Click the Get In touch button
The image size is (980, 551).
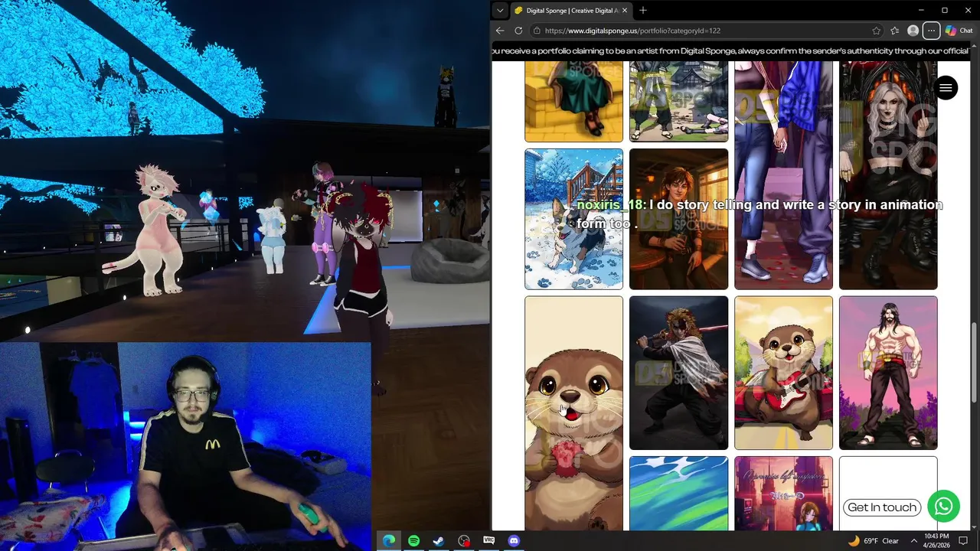point(882,507)
